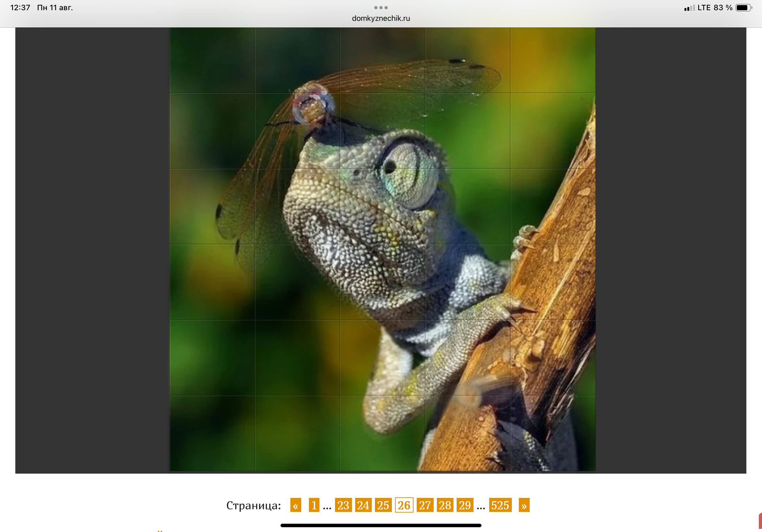This screenshot has width=762, height=532.
Task: Go to page 28
Action: pyautogui.click(x=445, y=505)
